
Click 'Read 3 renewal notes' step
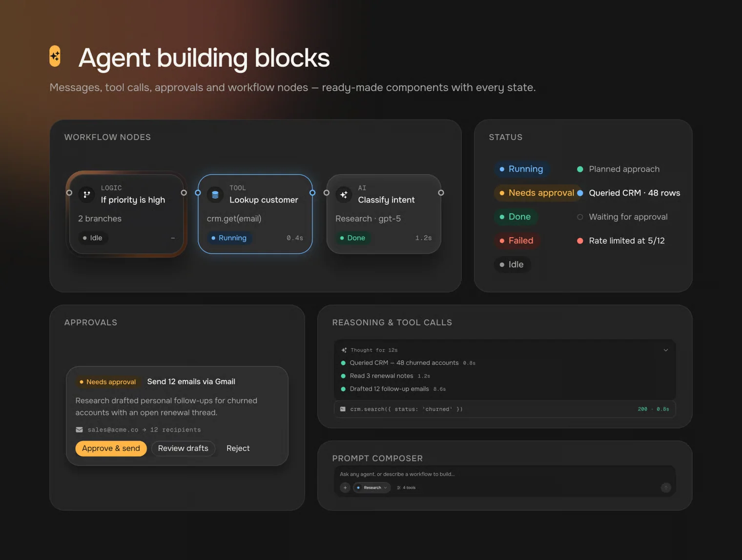385,376
